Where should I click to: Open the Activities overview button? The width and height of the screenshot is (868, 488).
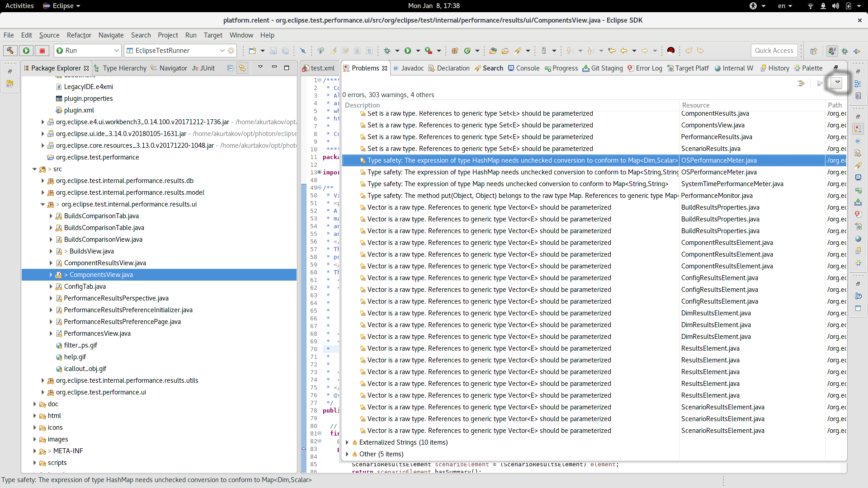pos(19,6)
